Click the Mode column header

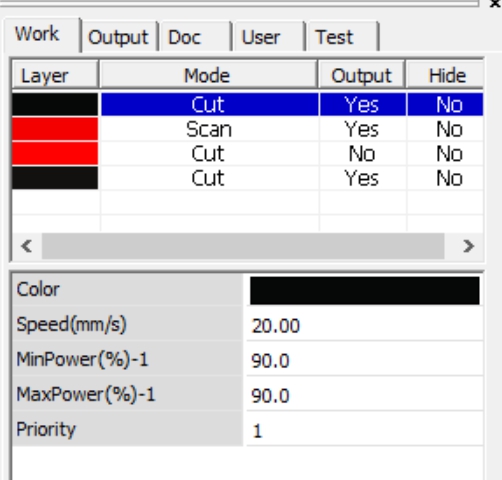[208, 75]
